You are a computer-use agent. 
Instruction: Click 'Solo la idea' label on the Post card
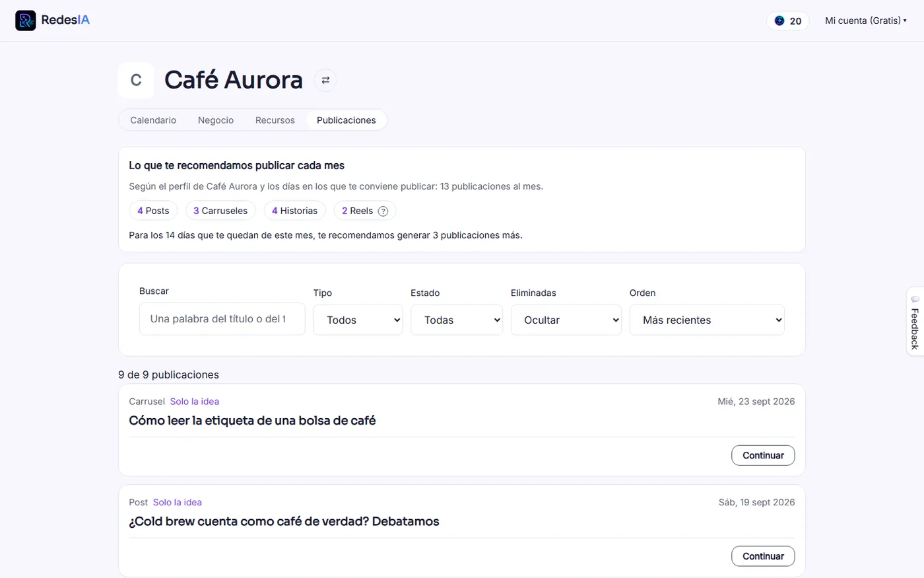(x=178, y=503)
